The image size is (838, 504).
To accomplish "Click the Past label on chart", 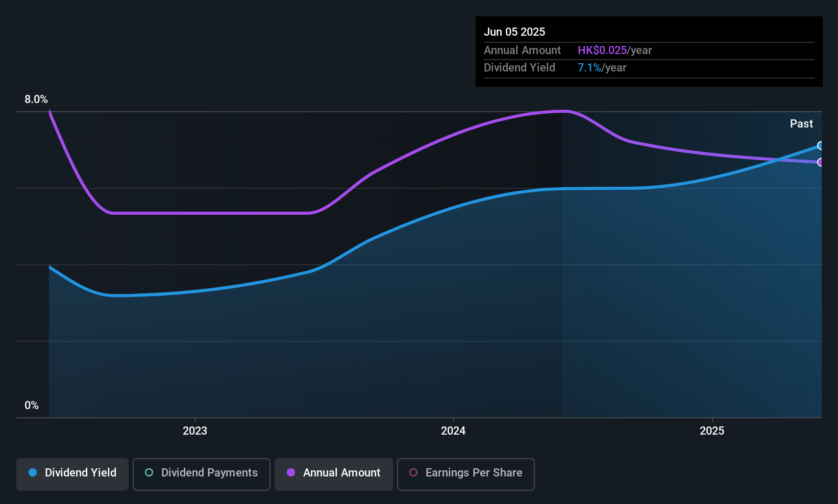I will 801,123.
